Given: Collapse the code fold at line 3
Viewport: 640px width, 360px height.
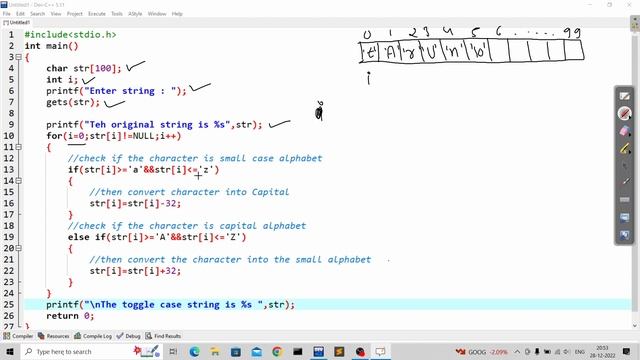Looking at the screenshot, I should click(x=18, y=57).
